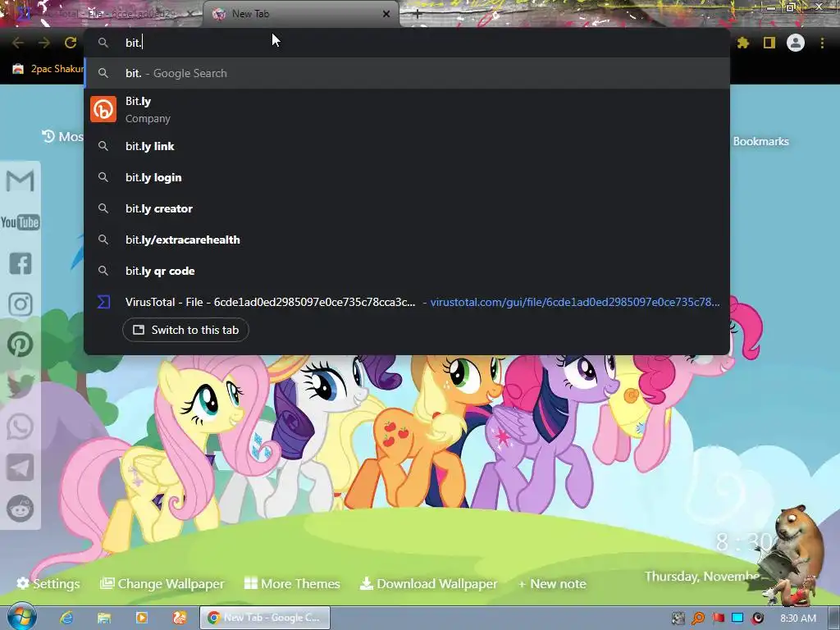Click Download Wallpaper
The image size is (840, 630).
[428, 583]
